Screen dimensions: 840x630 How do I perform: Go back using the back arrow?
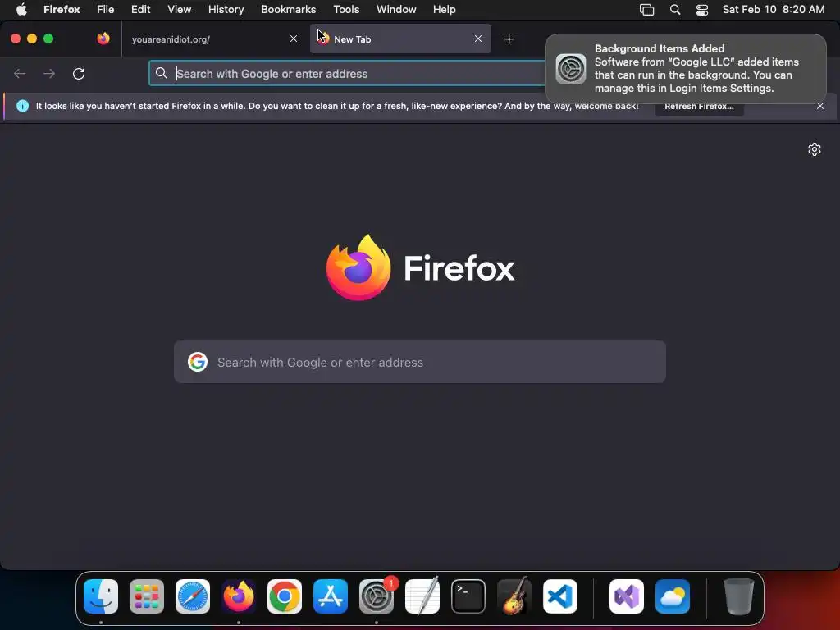click(20, 73)
